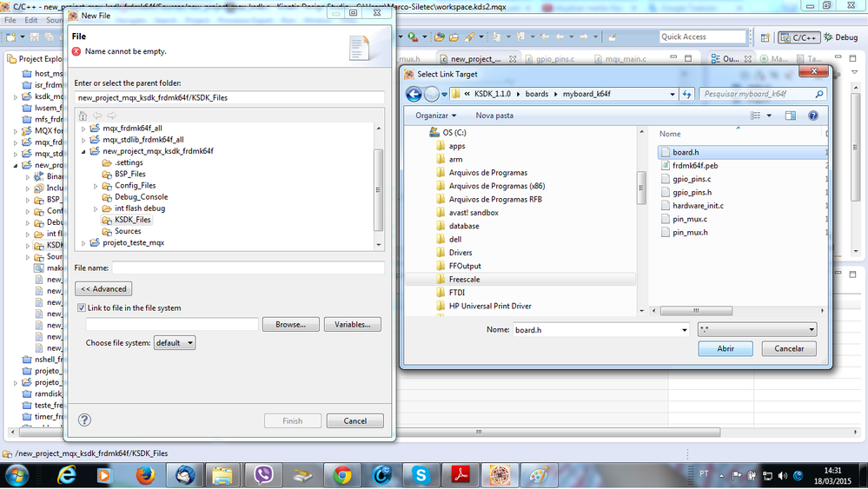Click the Windows Start button

(17, 475)
